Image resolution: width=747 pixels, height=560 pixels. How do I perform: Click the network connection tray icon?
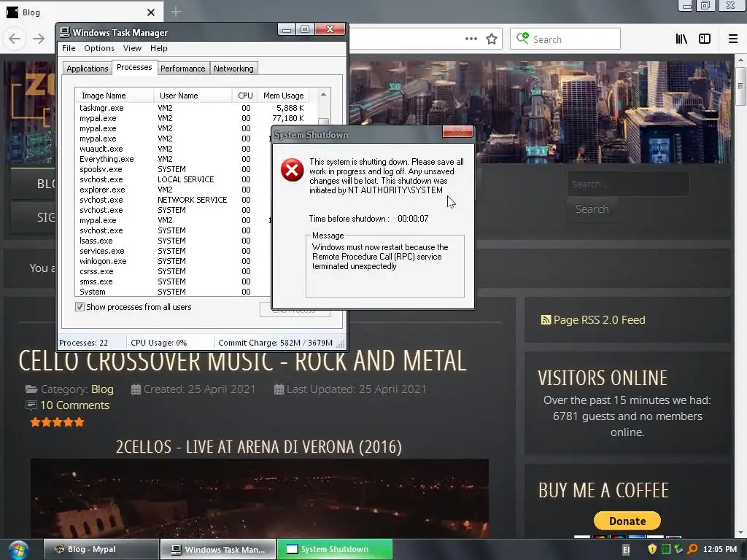point(678,550)
